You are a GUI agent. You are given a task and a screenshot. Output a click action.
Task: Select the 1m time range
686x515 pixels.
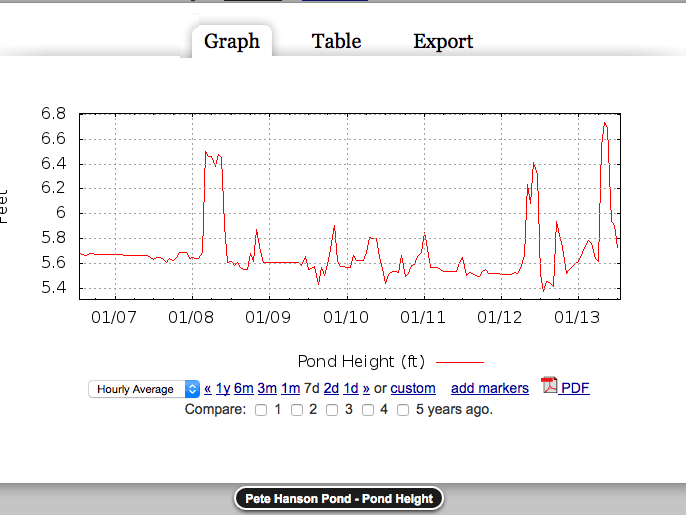(290, 389)
